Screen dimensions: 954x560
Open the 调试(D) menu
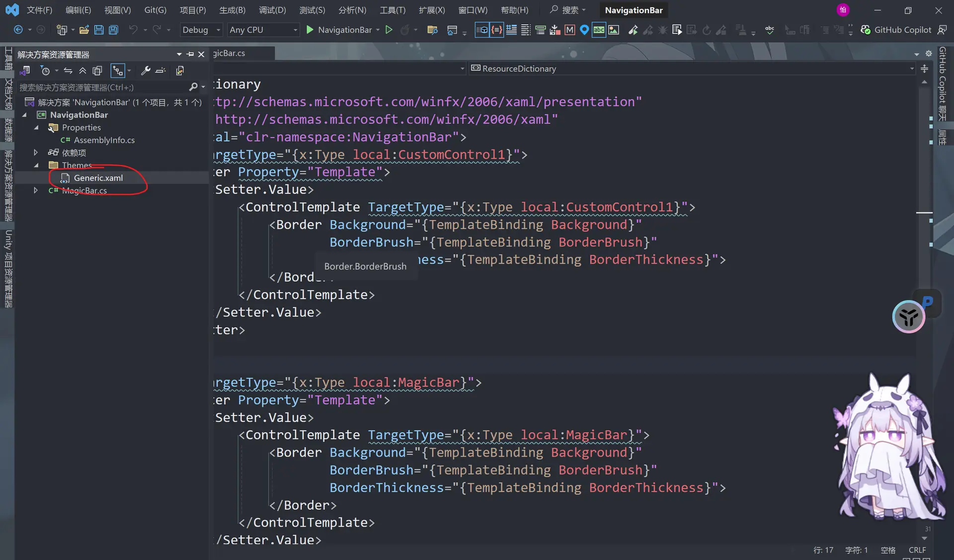272,10
